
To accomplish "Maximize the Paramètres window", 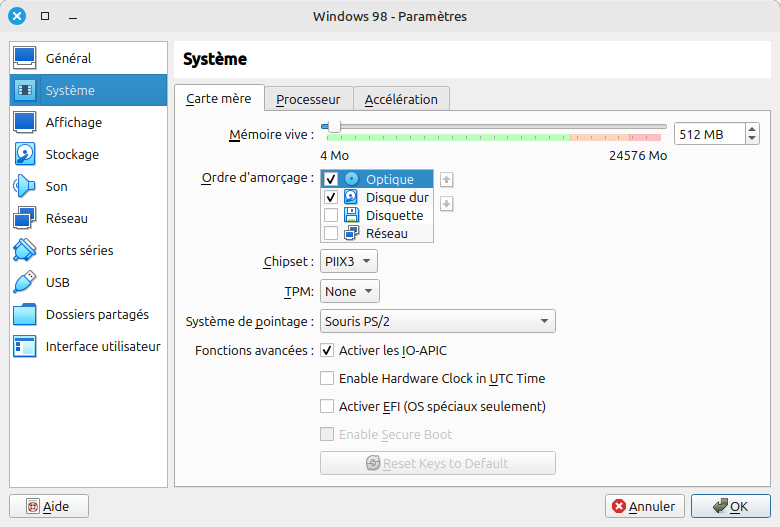I will point(45,16).
